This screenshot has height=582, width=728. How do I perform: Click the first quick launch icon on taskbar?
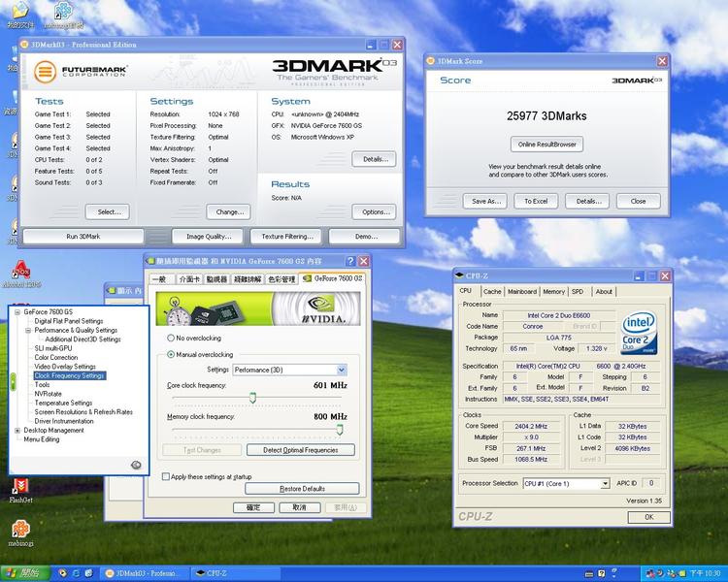click(63, 573)
